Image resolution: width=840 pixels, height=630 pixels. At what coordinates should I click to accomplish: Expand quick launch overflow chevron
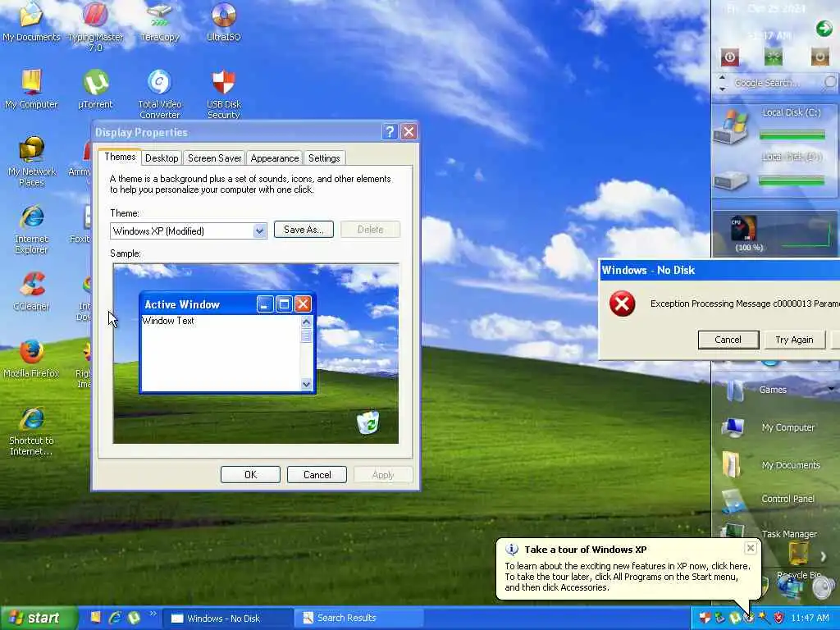click(153, 614)
